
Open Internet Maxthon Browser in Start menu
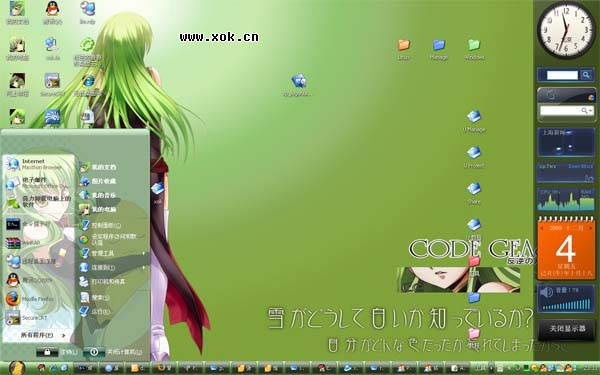(38, 164)
